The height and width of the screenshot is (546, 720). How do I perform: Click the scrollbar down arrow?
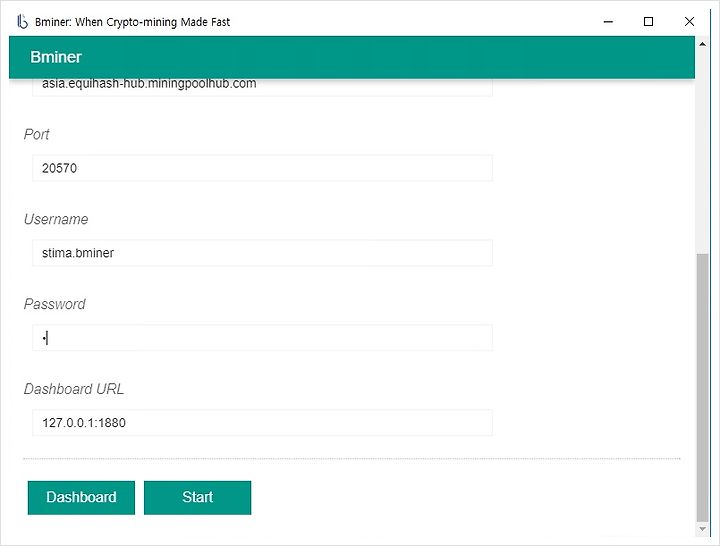pos(702,529)
